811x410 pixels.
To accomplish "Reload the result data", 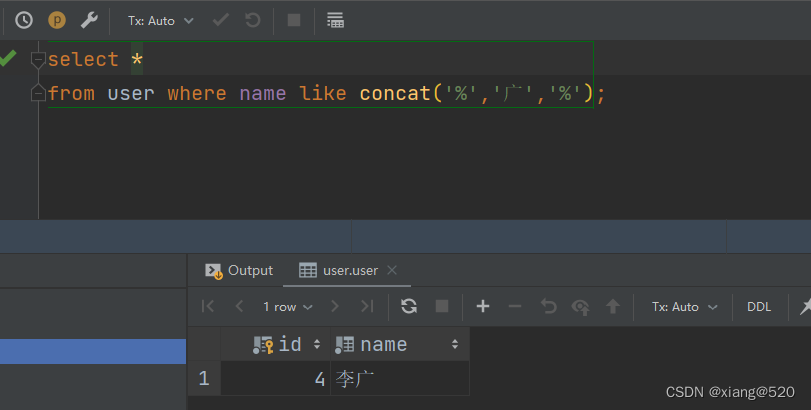I will point(409,306).
